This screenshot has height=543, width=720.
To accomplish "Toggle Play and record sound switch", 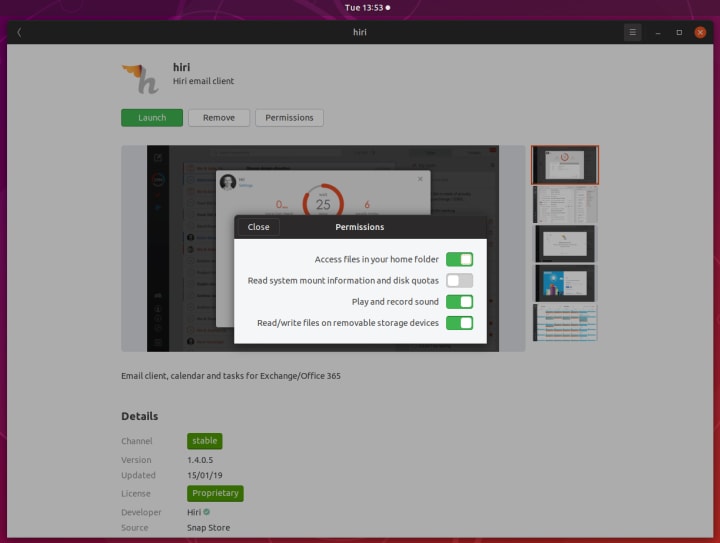I will [459, 302].
